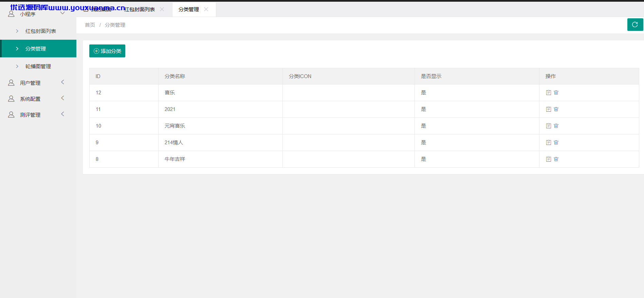Click the 添加分类 button

pos(107,51)
